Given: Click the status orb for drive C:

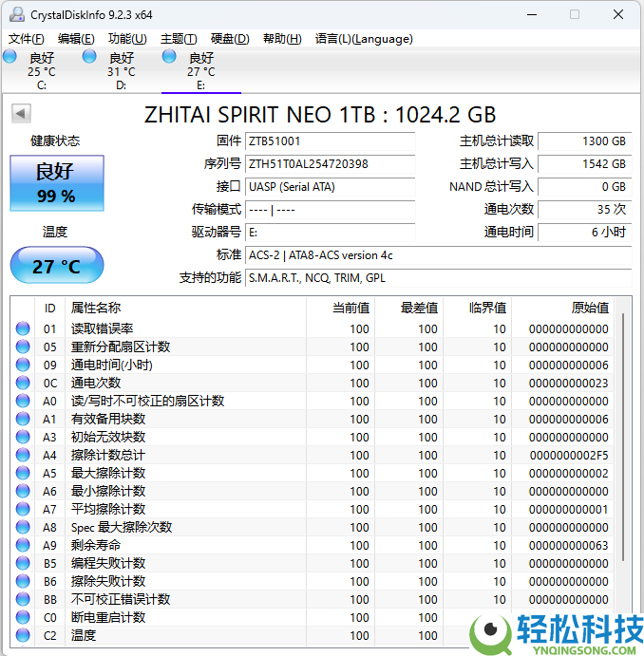Looking at the screenshot, I should (9, 56).
